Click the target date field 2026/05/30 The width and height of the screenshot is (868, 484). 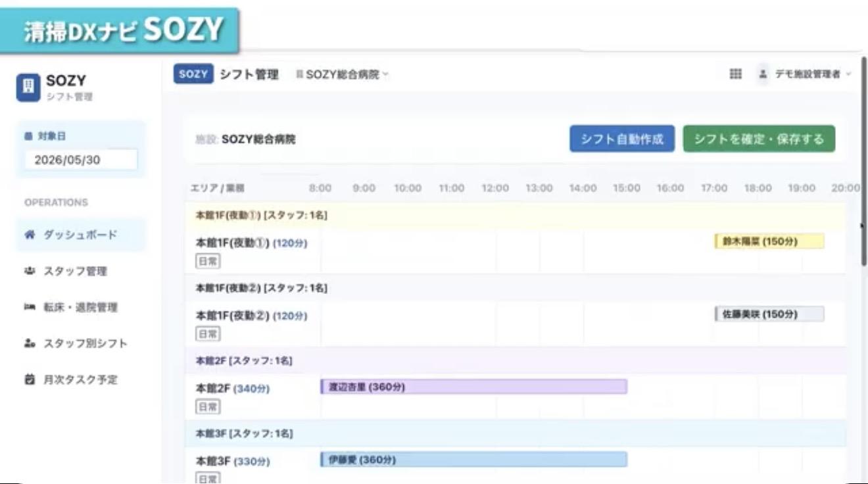tap(81, 160)
